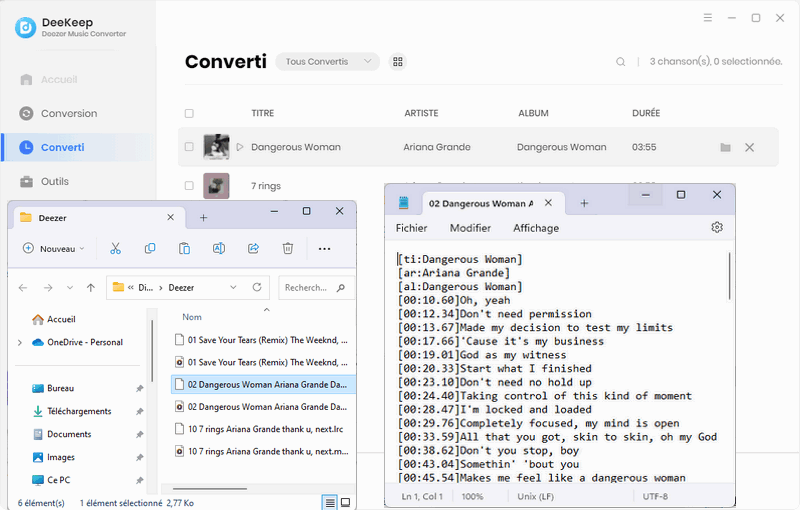800x510 pixels.
Task: Check the Dangerous Woman row checkbox
Action: click(x=189, y=148)
